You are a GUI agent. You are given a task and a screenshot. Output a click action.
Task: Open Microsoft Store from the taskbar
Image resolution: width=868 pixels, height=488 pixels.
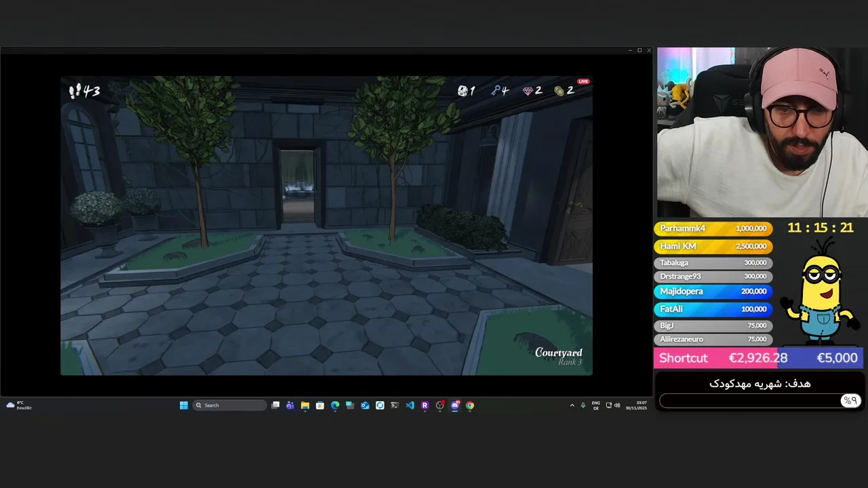click(x=320, y=405)
